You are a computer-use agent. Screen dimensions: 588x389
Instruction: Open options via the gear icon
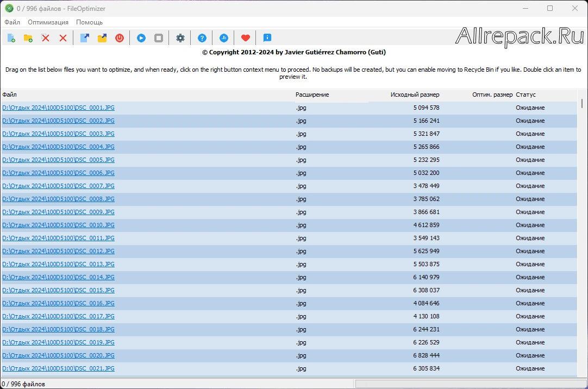[180, 38]
